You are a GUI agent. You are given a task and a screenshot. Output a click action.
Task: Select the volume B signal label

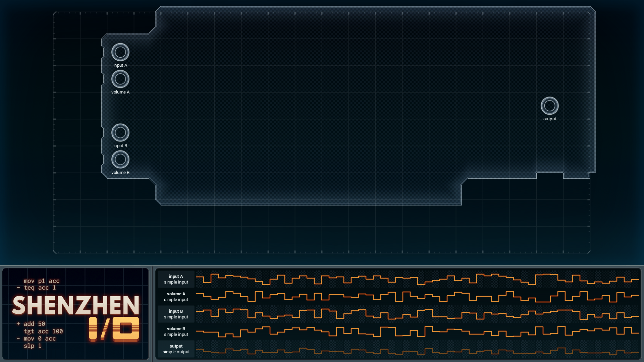(x=176, y=331)
